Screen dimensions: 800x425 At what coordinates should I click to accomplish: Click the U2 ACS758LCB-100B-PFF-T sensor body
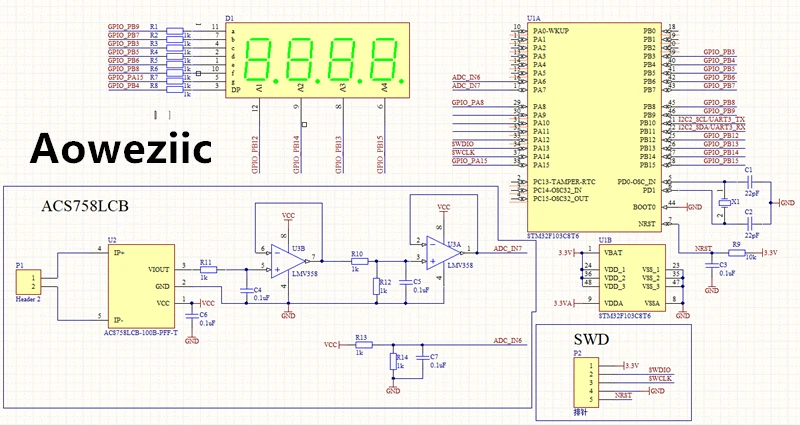[x=141, y=286]
